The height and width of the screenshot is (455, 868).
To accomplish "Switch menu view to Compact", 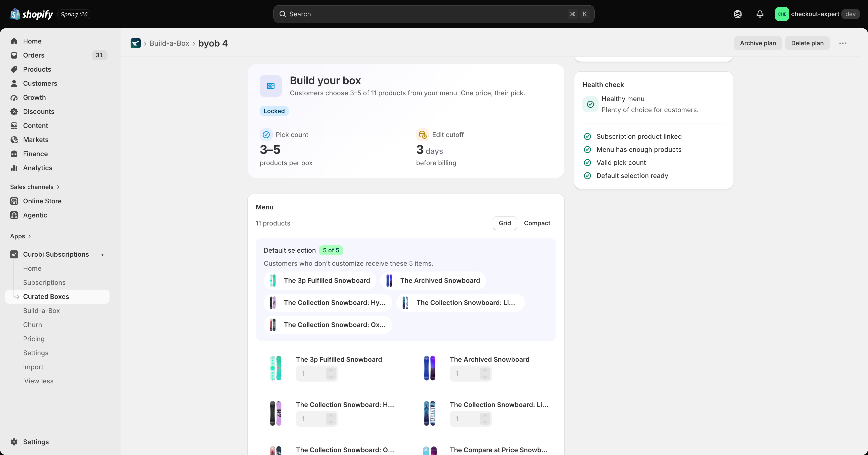I will (x=537, y=223).
